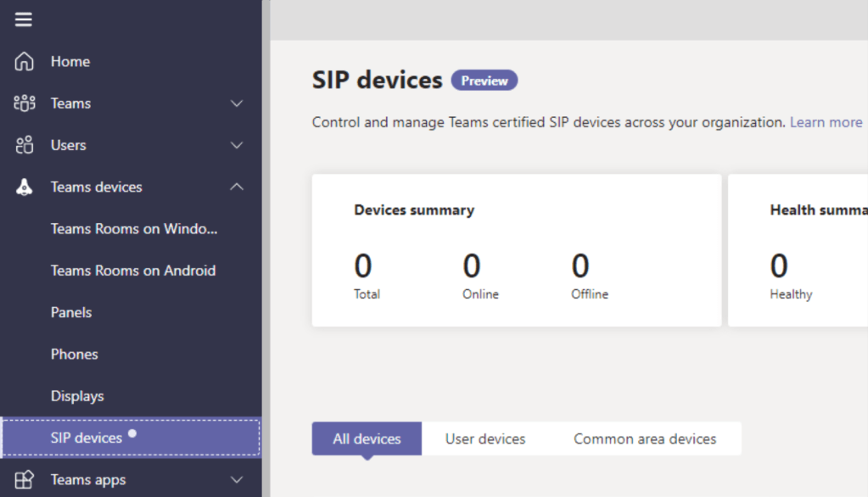Click the Users icon in sidebar
Image resolution: width=868 pixels, height=497 pixels.
coord(25,145)
